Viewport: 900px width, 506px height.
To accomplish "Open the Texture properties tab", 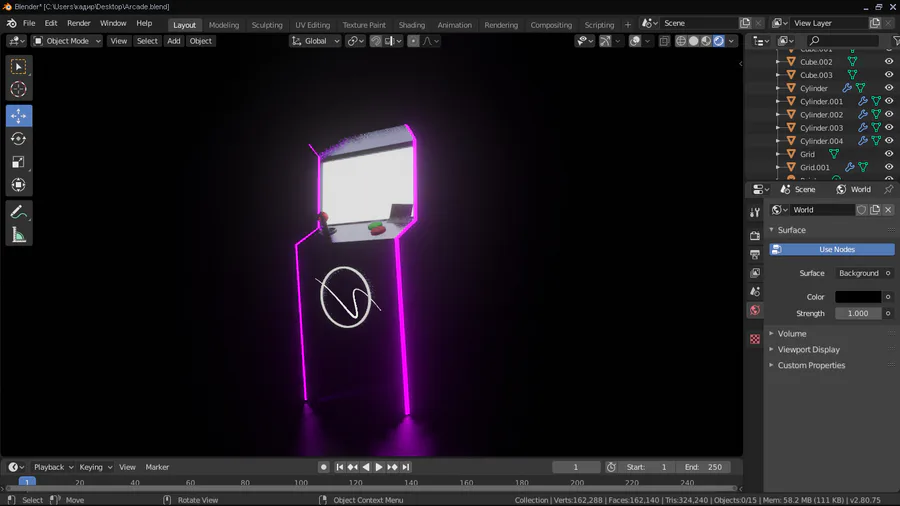I will point(755,340).
